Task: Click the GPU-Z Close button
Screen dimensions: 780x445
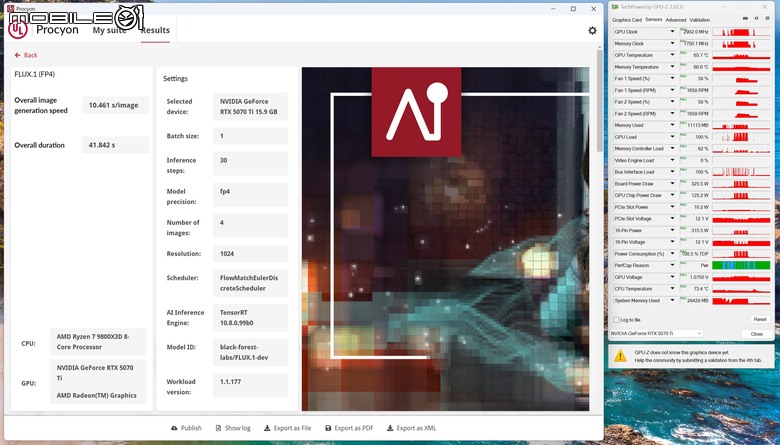Action: click(x=756, y=334)
